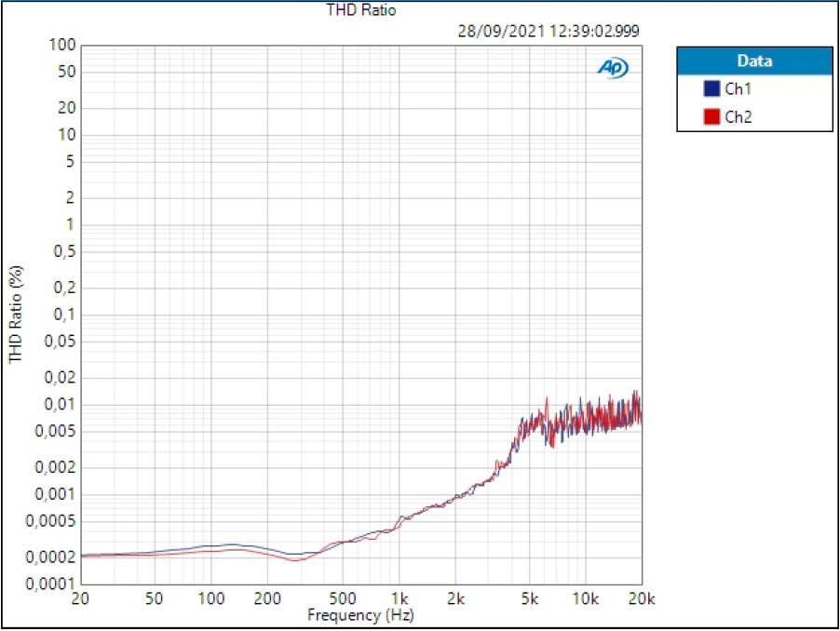
Task: Click the blue Ch1 color swatch
Action: tap(711, 89)
